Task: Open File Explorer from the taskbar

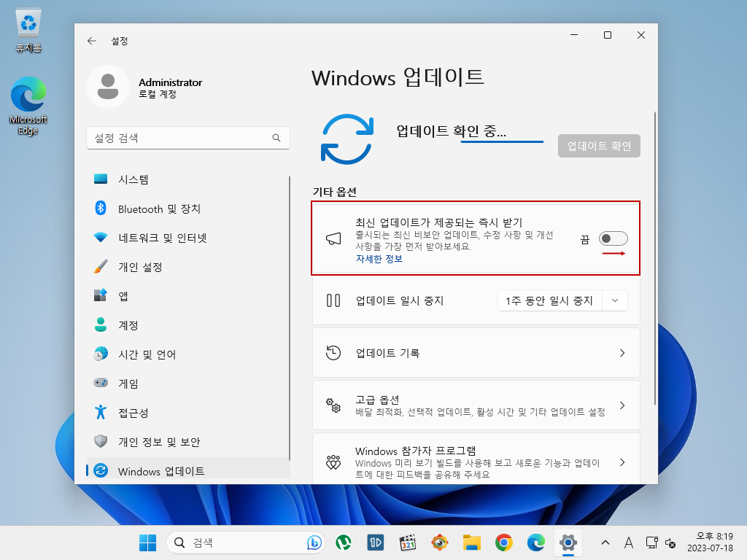Action: tap(472, 542)
